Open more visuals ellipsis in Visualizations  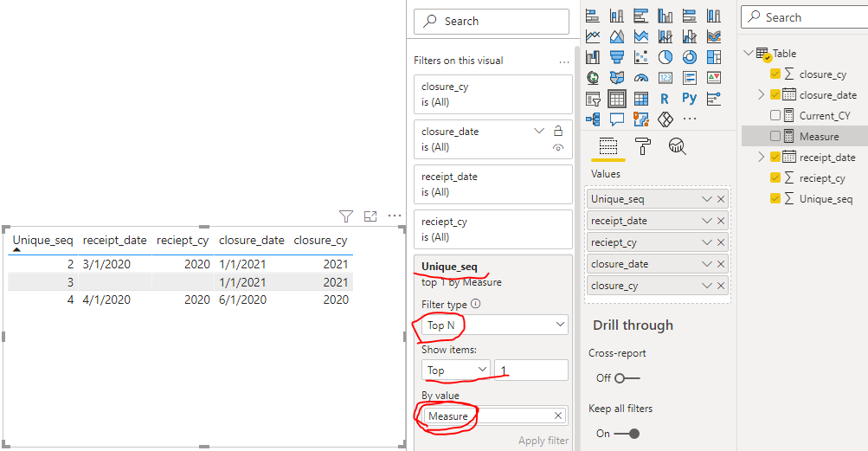689,119
